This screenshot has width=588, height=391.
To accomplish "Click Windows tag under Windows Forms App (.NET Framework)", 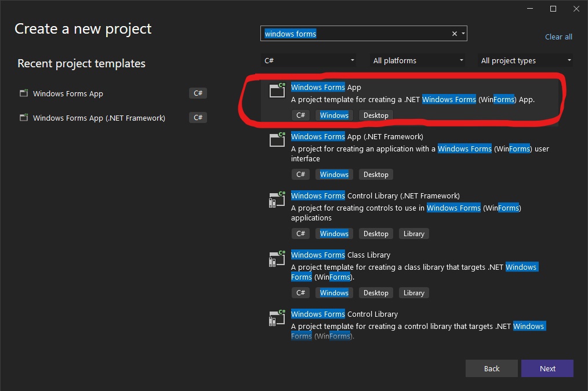I will tap(334, 175).
